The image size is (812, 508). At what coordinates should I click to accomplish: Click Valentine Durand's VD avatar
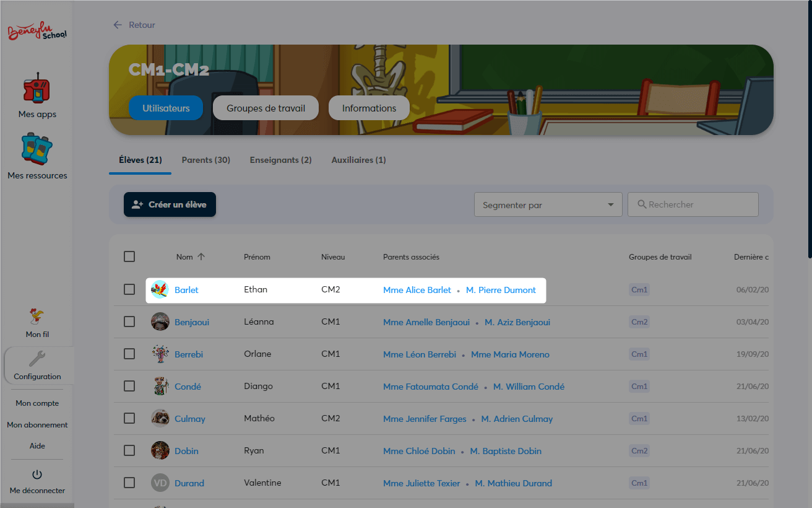[x=160, y=483]
